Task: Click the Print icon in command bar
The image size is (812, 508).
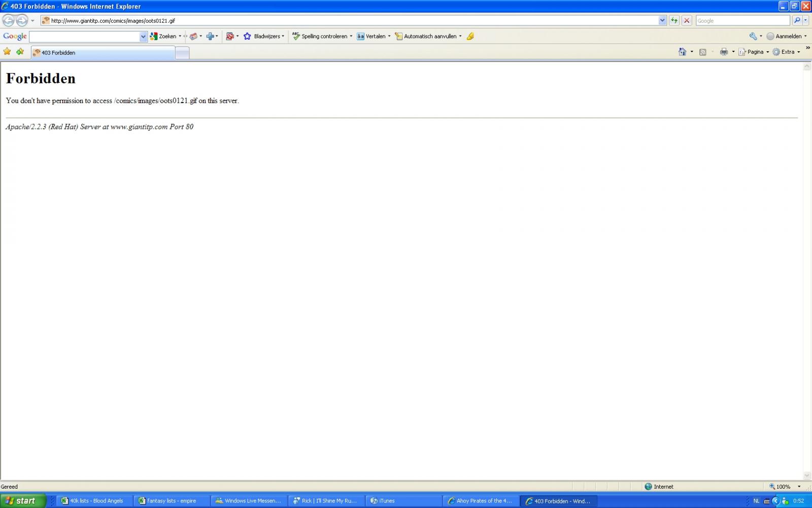Action: (724, 52)
